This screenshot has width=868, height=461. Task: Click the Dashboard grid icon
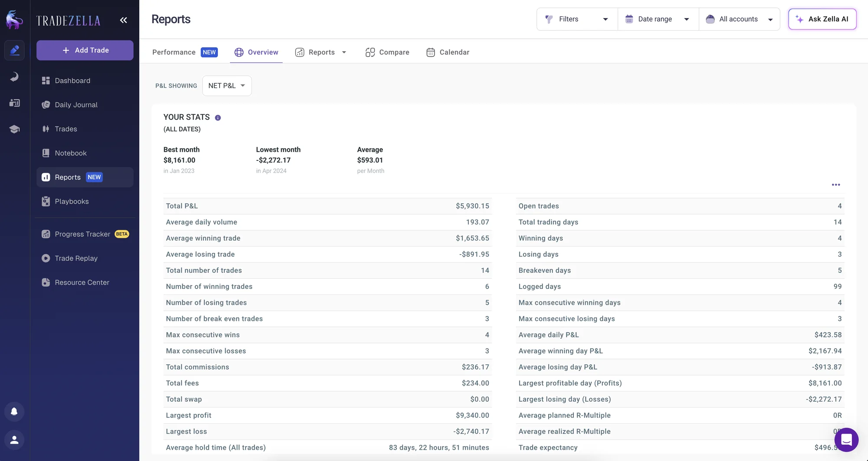pos(46,81)
